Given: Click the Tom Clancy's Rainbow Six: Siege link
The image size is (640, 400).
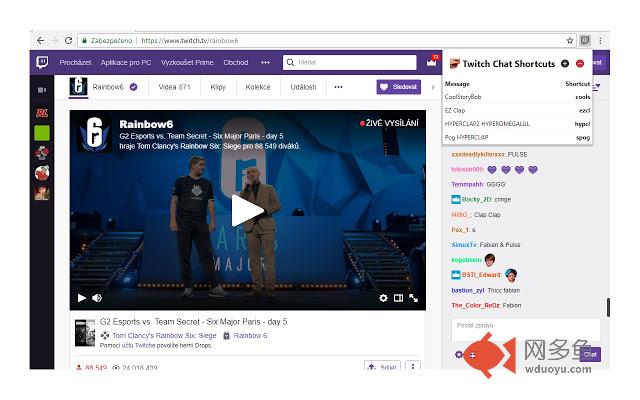Looking at the screenshot, I should [x=164, y=336].
